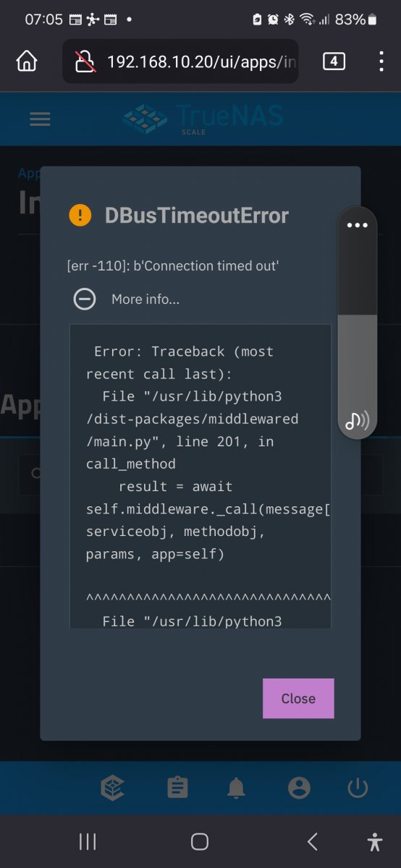Viewport: 401px width, 868px height.
Task: Open the browser tab switcher showing 4
Action: pos(334,61)
